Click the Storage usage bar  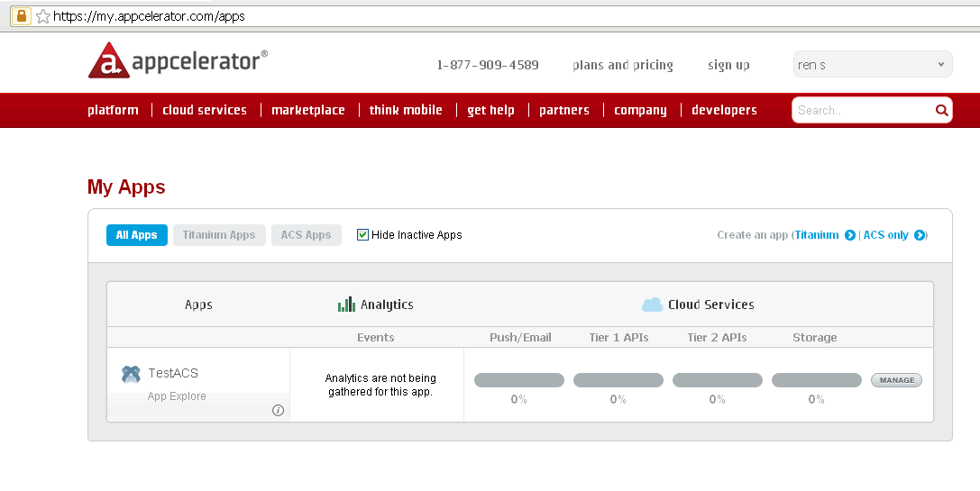coord(816,380)
